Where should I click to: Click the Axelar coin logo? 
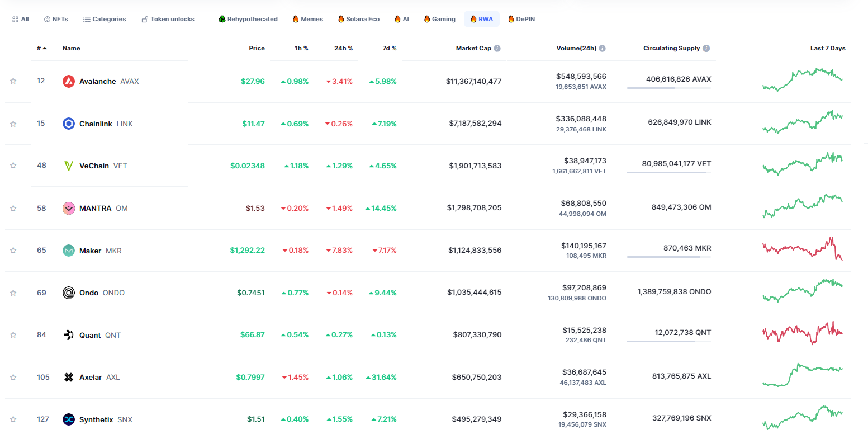click(69, 377)
